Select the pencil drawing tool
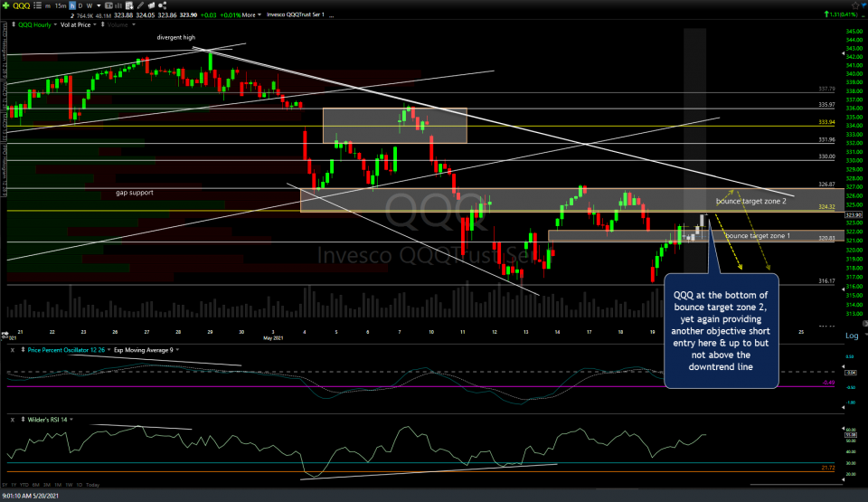The image size is (868, 502). [x=141, y=5]
